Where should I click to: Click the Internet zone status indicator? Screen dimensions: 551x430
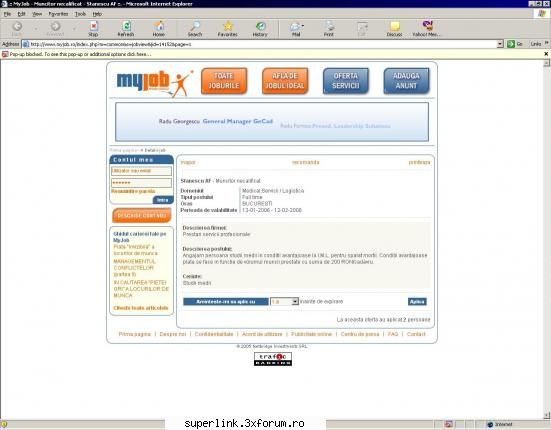tap(500, 424)
